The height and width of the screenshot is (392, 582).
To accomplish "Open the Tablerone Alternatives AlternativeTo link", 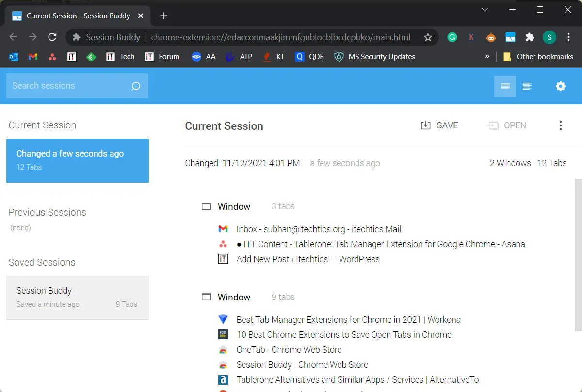I will (x=357, y=380).
